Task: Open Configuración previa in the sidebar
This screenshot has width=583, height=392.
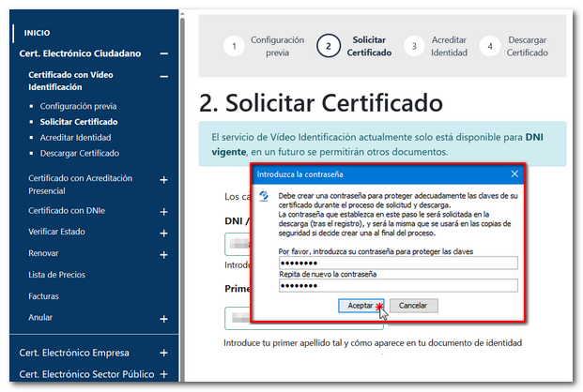Action: pyautogui.click(x=78, y=107)
